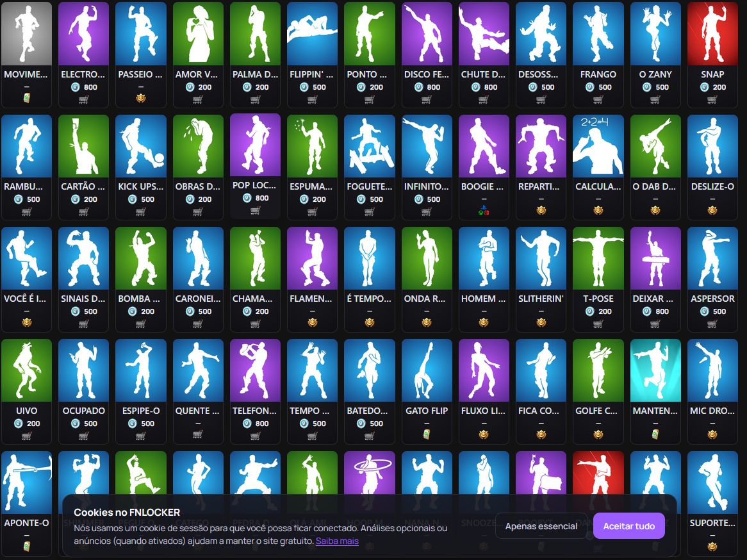This screenshot has height=560, width=747.
Task: Click the Ponto emote label
Action: [x=366, y=74]
